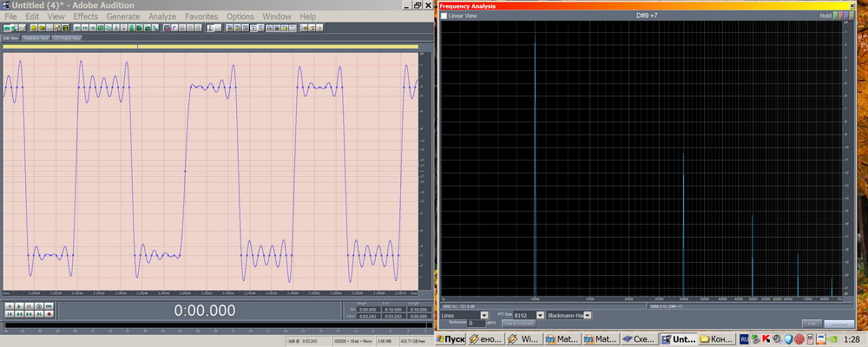Open the FFT Size 8192 dropdown

point(529,315)
